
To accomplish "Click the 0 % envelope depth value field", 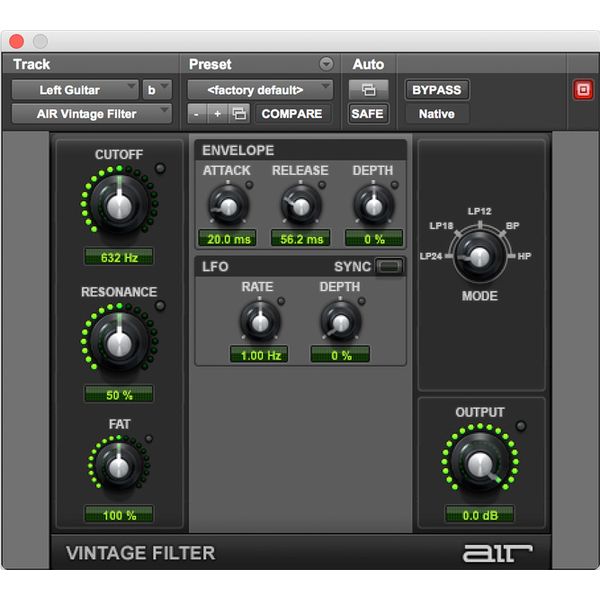I will (374, 239).
